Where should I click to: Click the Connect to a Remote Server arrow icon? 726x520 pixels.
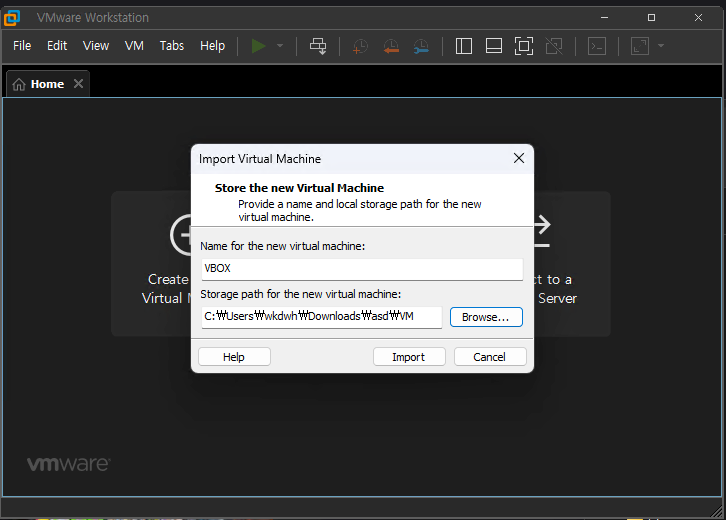tap(542, 231)
